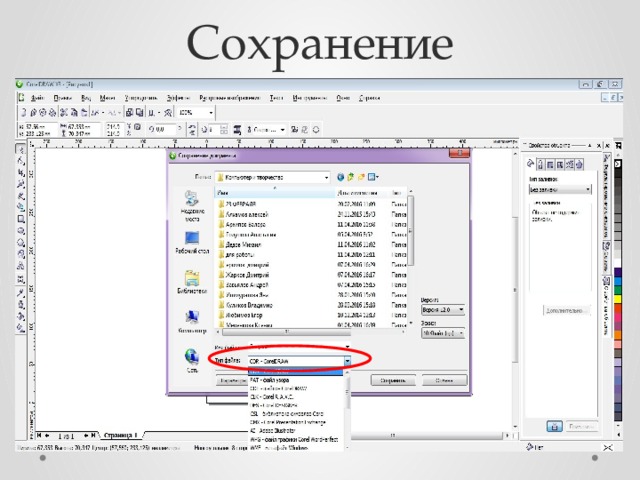Click the Cancel button in dialog
Screen dimensions: 640x480
[444, 380]
